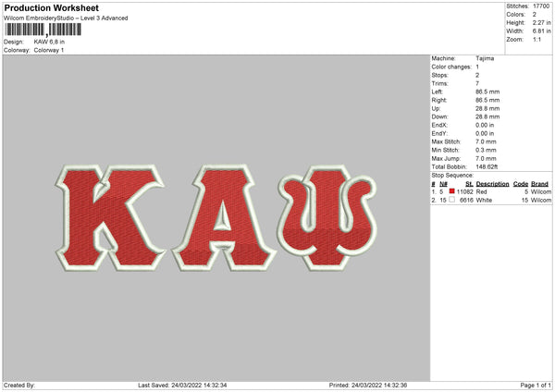This screenshot has height=392, width=555.
Task: Select the 'Colorway 1' value
Action: [49, 50]
